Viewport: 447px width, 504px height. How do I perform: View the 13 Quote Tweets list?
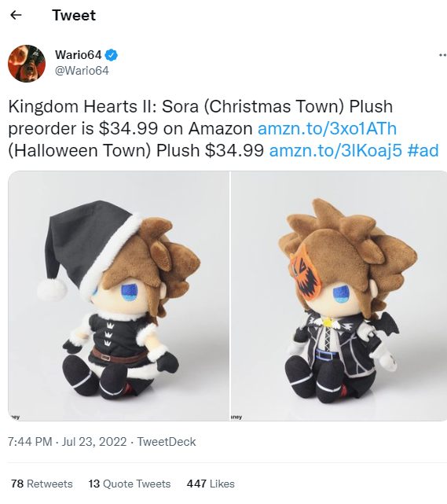130,484
